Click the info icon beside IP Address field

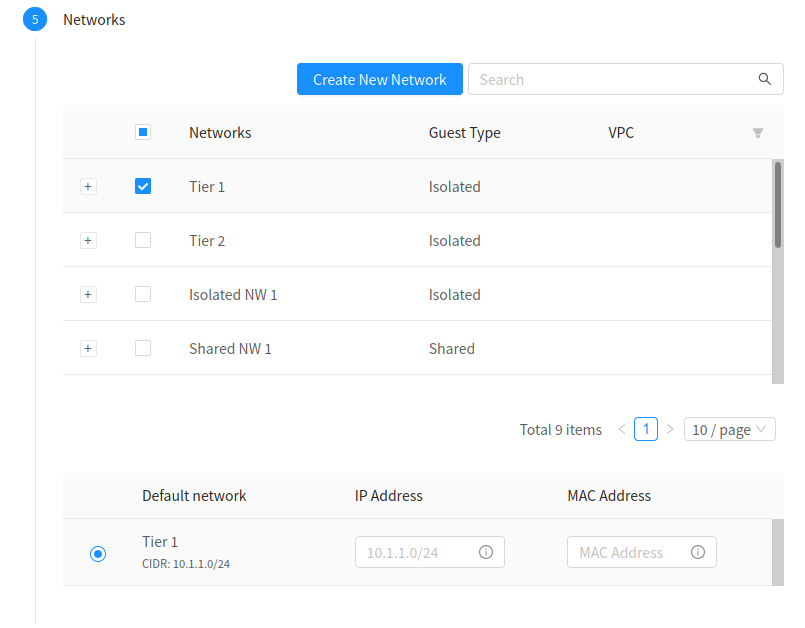[486, 552]
